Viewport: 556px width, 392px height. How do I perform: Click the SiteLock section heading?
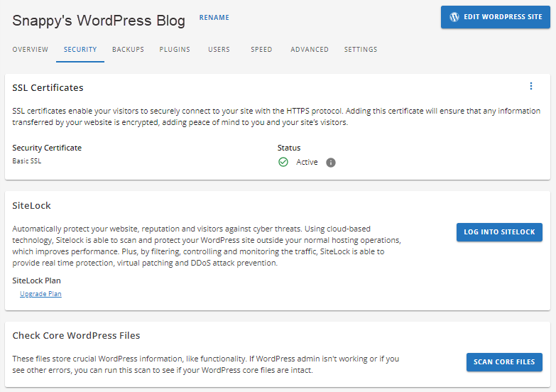point(32,206)
